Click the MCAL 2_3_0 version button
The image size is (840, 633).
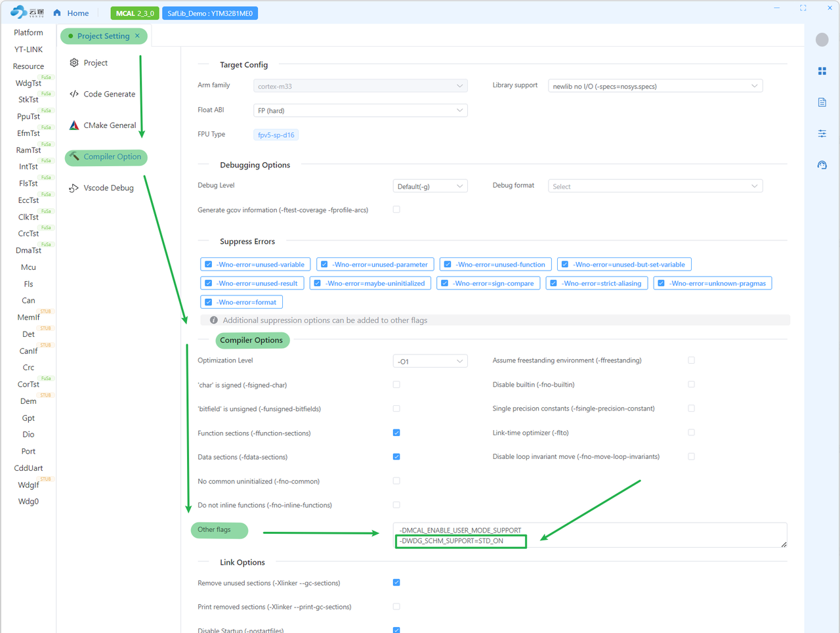pyautogui.click(x=135, y=13)
